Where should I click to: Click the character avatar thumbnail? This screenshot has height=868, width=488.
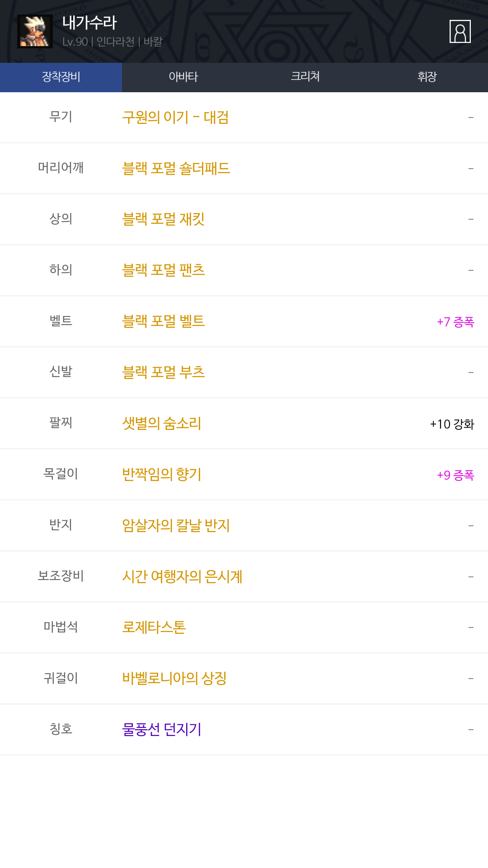pos(35,31)
